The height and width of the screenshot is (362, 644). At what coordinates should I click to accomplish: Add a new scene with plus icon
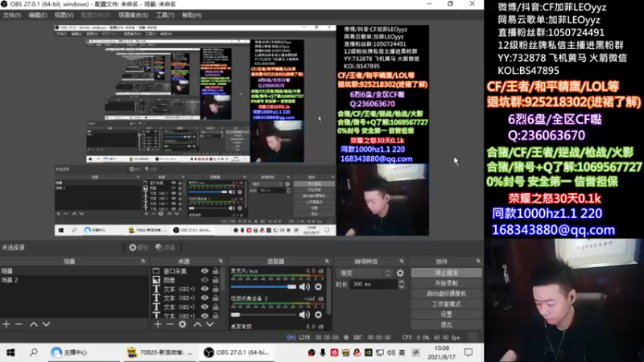[6, 324]
